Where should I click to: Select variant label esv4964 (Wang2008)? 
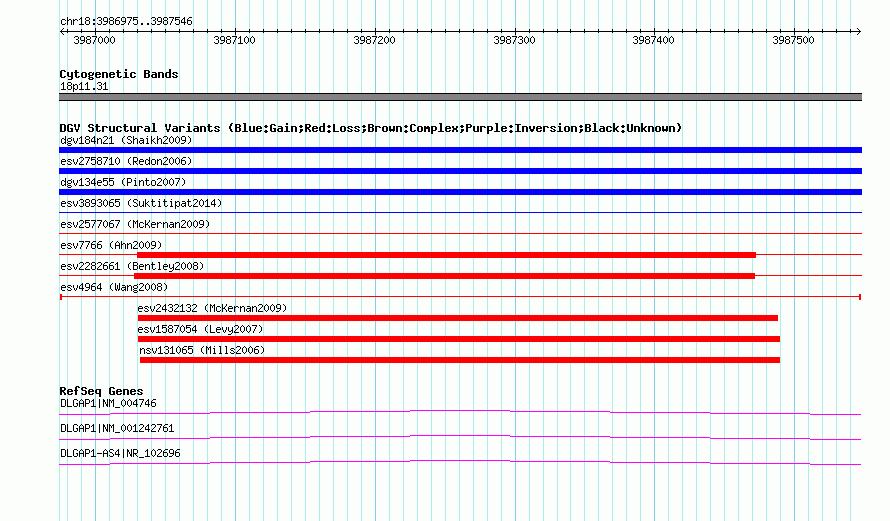pyautogui.click(x=114, y=287)
